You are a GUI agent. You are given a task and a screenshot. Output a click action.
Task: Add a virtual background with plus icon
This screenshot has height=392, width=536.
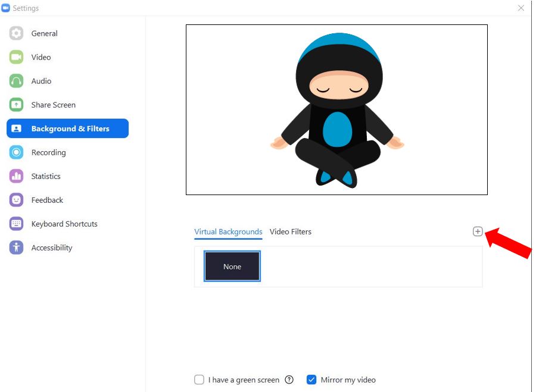point(478,231)
